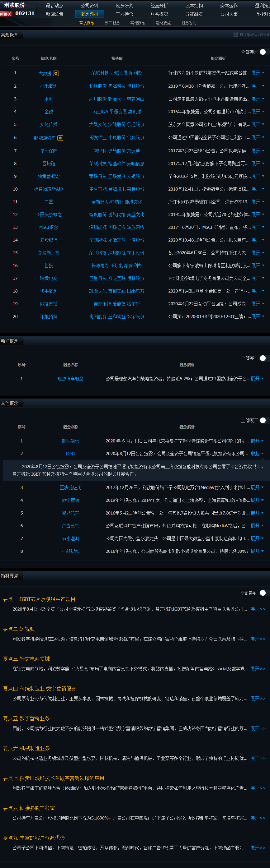
Task: Jump to 新兴概念 sub-tab
Action: click(x=112, y=23)
